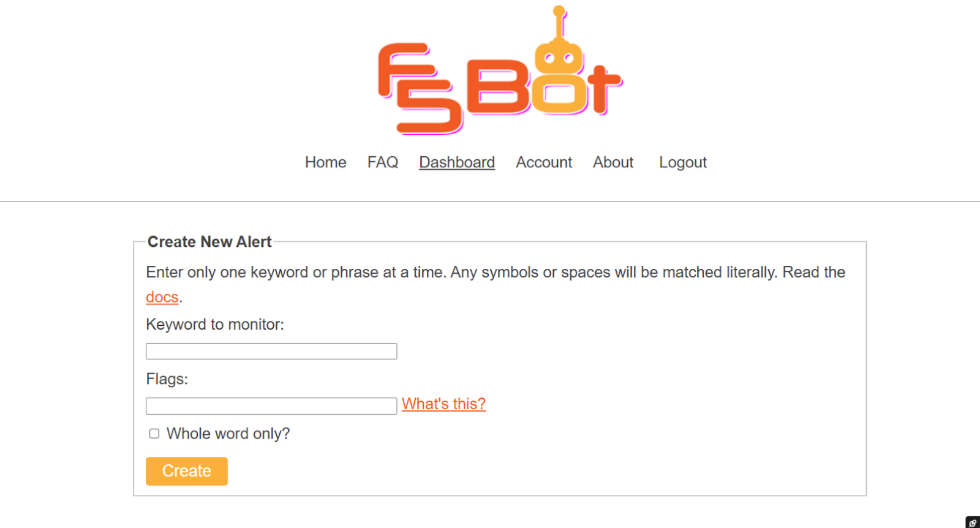Click the "What's this?" link beside Flags

coord(443,404)
